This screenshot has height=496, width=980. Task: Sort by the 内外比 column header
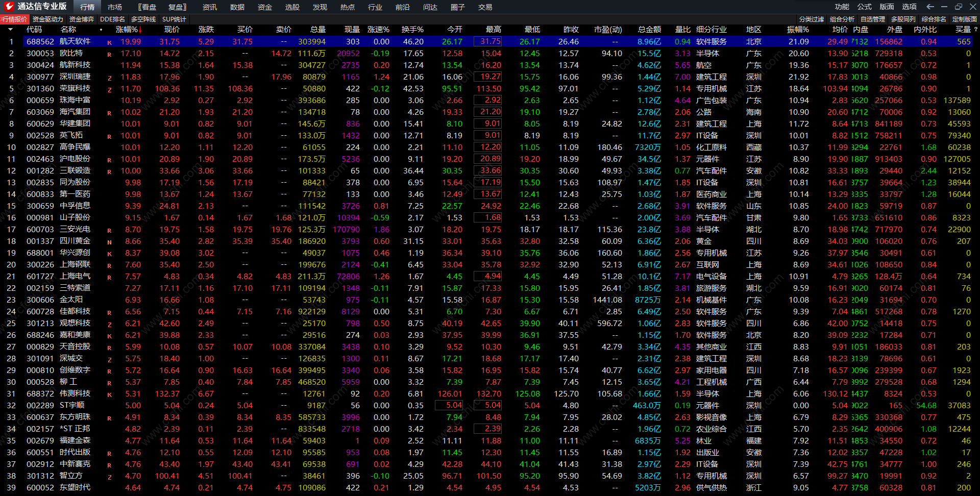[925, 30]
